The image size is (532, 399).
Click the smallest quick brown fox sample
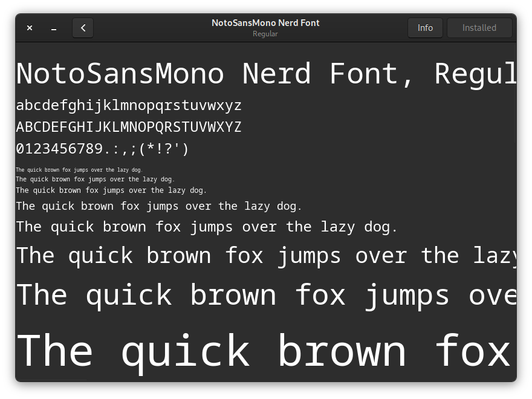[79, 170]
